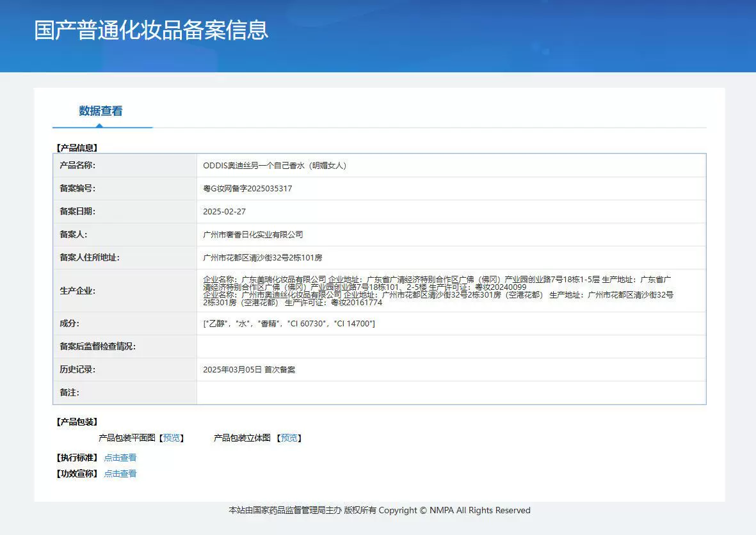
Task: Open the 数据查看 tab
Action: [101, 111]
